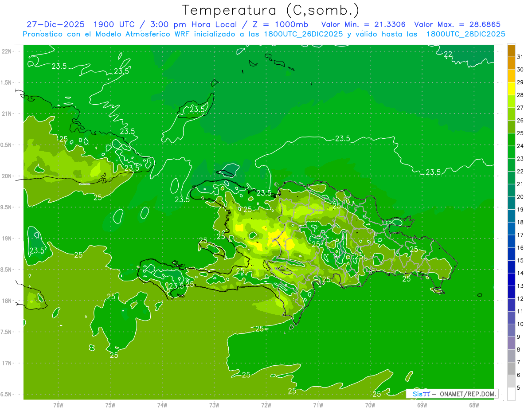Click the '74W' longitude axis label
The image size is (532, 411).
(x=162, y=405)
